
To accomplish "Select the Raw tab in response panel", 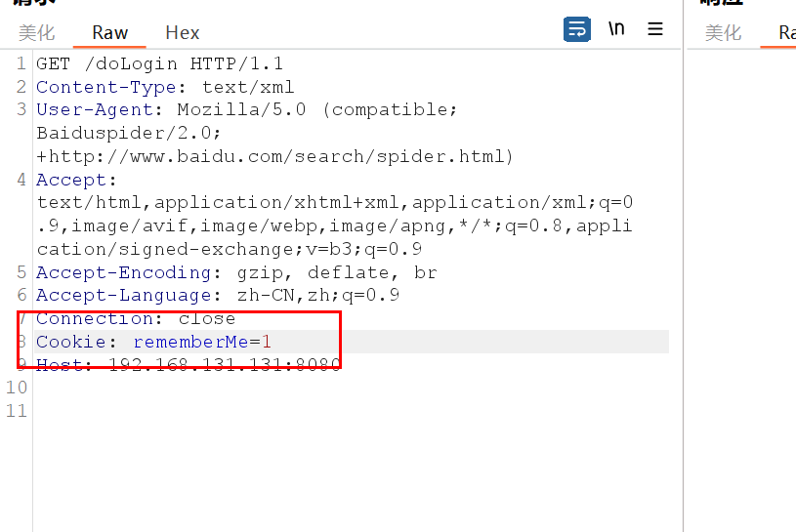I will [787, 33].
